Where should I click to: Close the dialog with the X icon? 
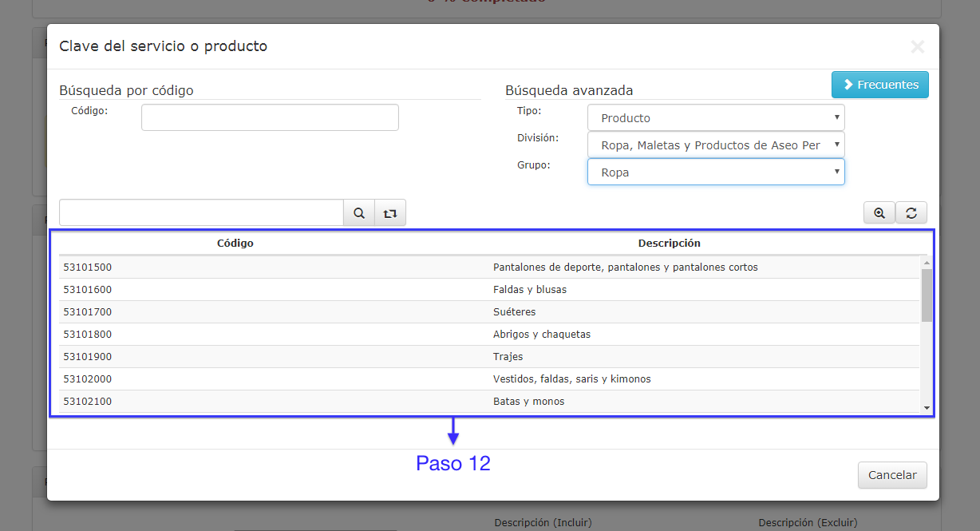[917, 47]
